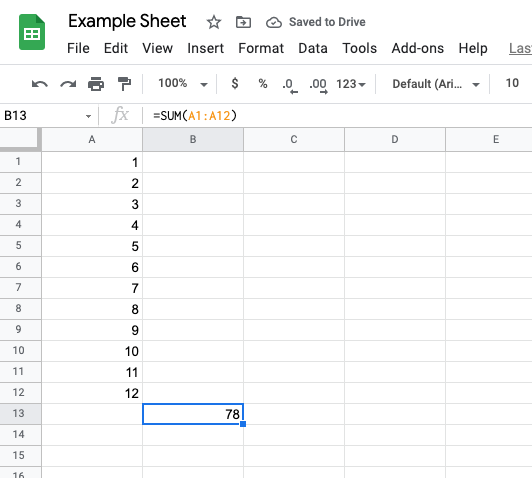Apply percent format icon
532x478 pixels.
pos(263,83)
